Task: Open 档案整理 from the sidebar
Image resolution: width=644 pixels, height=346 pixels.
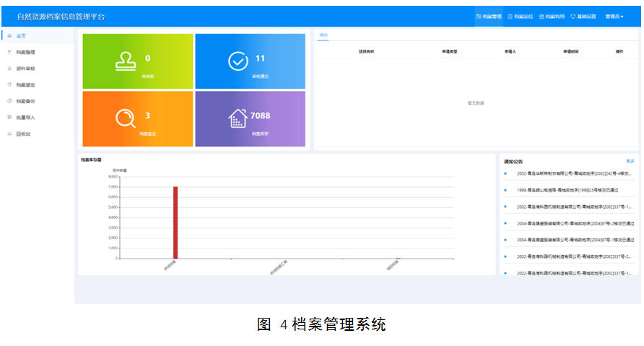Action: 26,52
